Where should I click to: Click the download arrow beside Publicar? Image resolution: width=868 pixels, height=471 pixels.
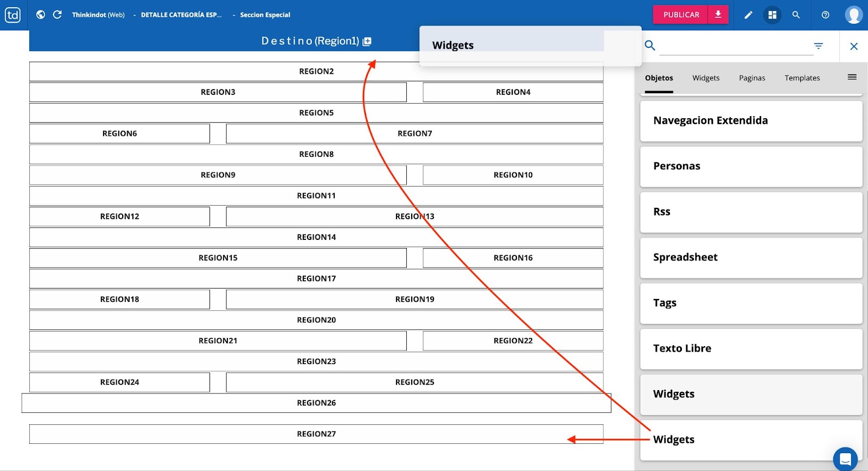click(x=718, y=15)
